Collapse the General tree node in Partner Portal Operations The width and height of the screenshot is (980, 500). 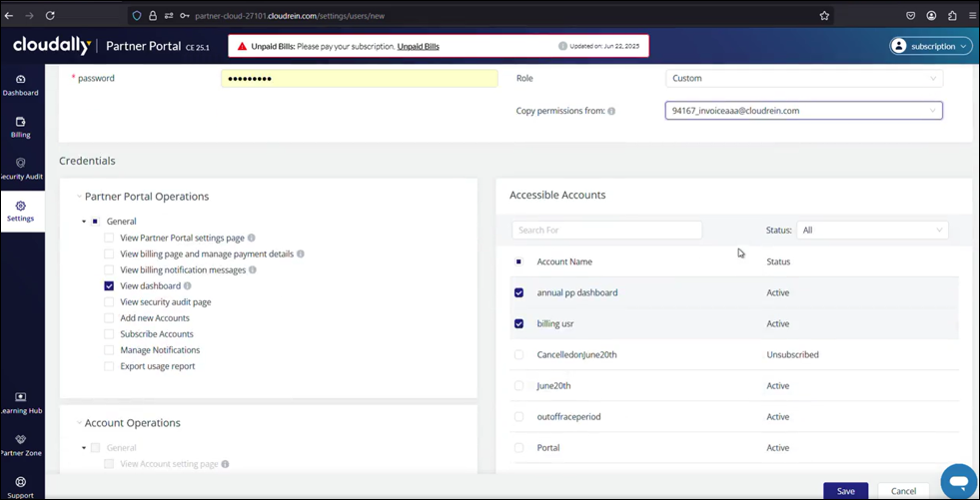(x=84, y=222)
